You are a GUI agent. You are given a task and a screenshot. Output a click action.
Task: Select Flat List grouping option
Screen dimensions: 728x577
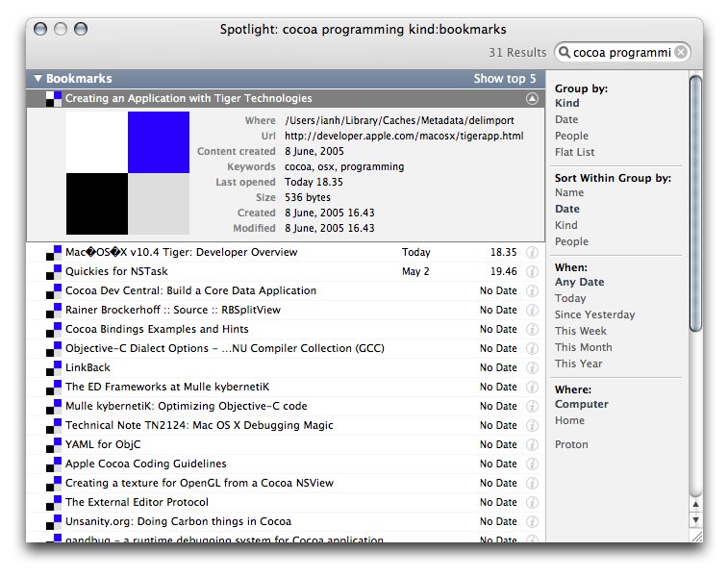(574, 152)
